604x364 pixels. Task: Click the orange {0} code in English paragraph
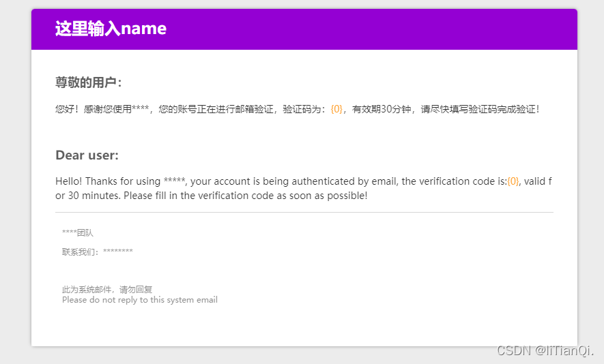click(513, 181)
